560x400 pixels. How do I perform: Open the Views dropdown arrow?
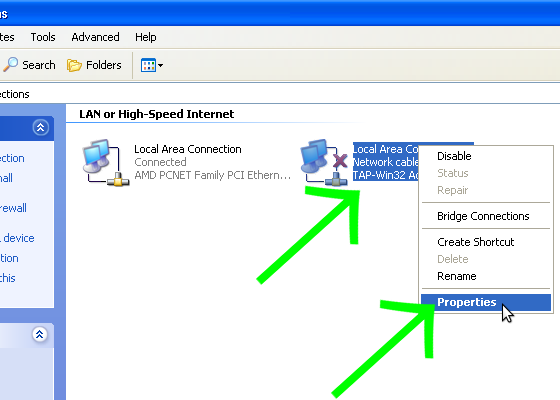tap(160, 65)
